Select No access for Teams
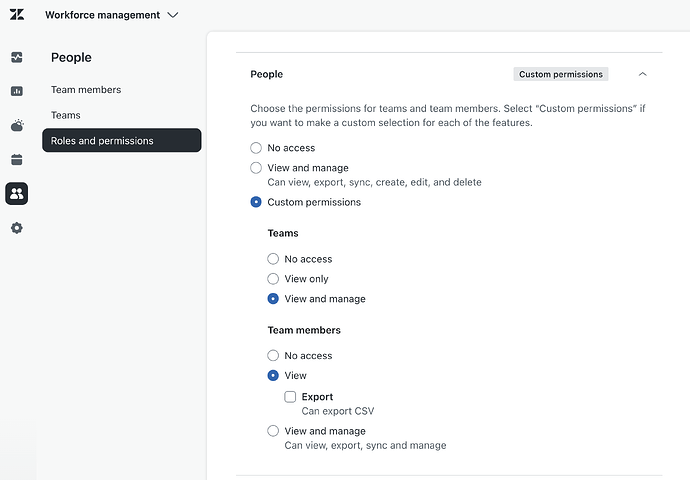Image resolution: width=690 pixels, height=480 pixels. pos(273,259)
